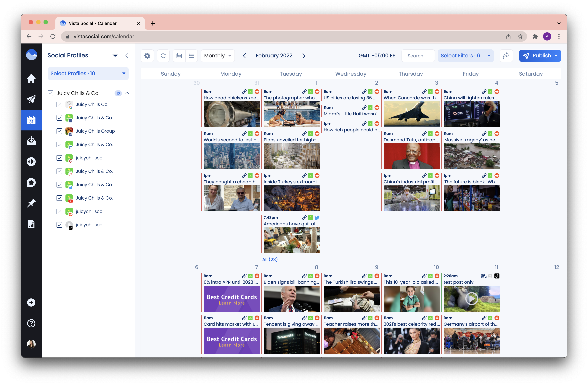588x385 pixels.
Task: Click the browser reload button
Action: coord(53,37)
